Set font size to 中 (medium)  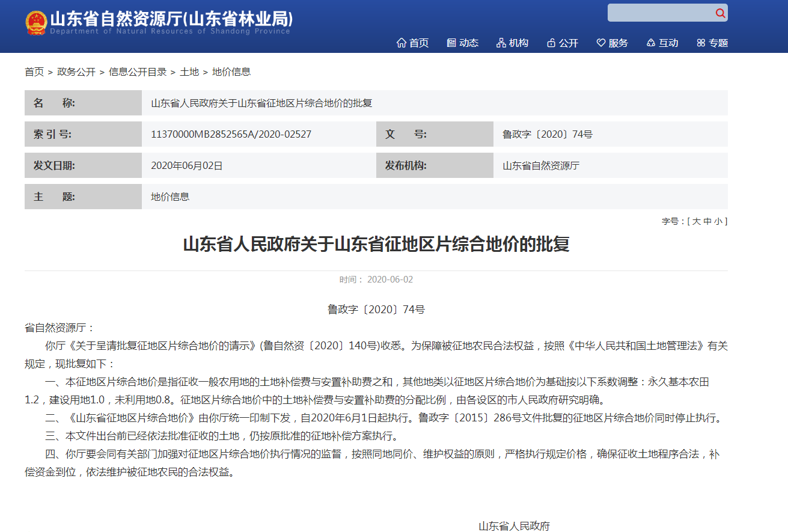pos(707,221)
